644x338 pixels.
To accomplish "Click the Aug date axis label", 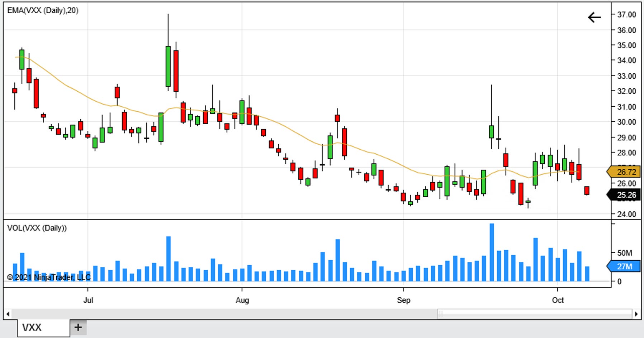I will (242, 300).
